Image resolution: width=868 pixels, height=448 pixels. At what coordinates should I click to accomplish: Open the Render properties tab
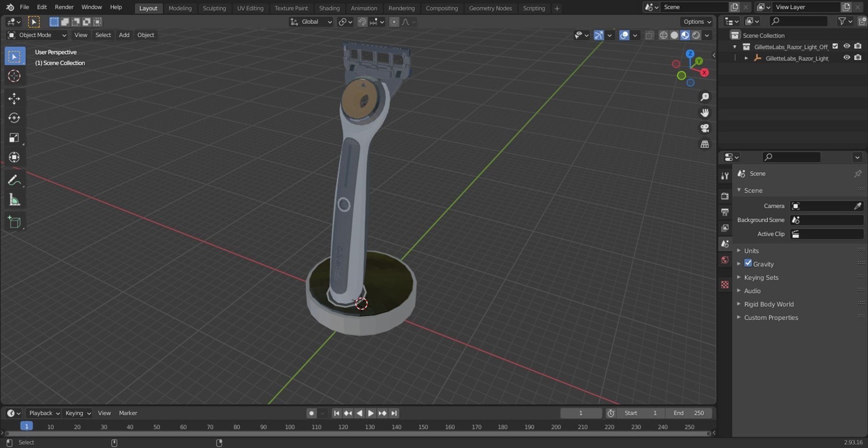click(x=725, y=196)
